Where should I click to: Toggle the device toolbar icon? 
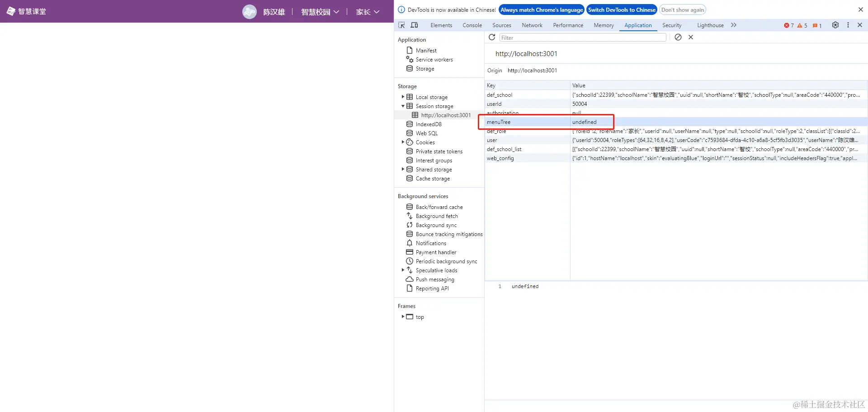(x=414, y=25)
